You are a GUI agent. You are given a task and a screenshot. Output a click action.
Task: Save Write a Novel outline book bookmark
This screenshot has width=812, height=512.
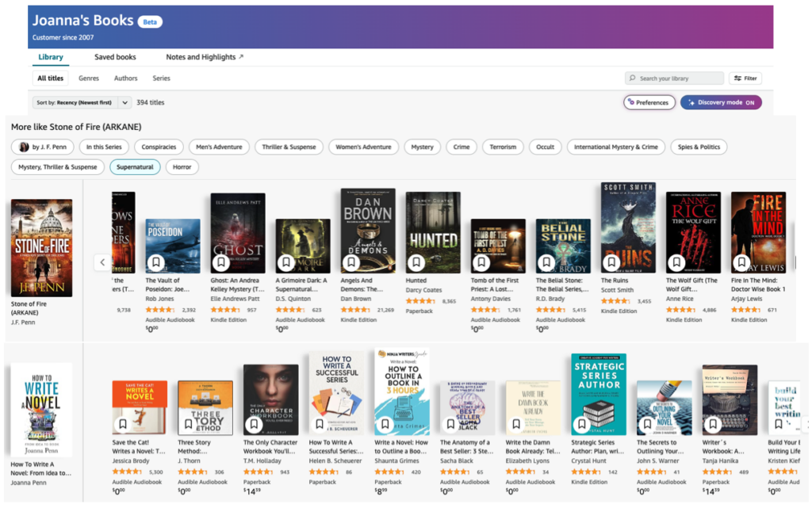[385, 424]
